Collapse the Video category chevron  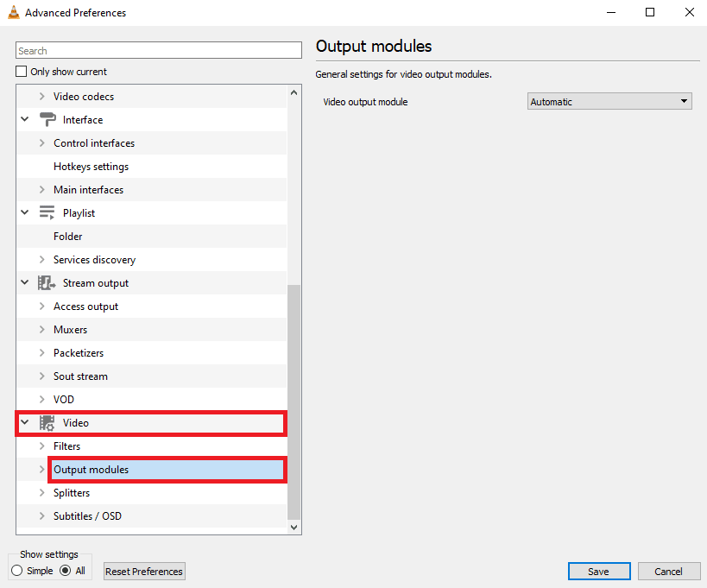point(25,422)
